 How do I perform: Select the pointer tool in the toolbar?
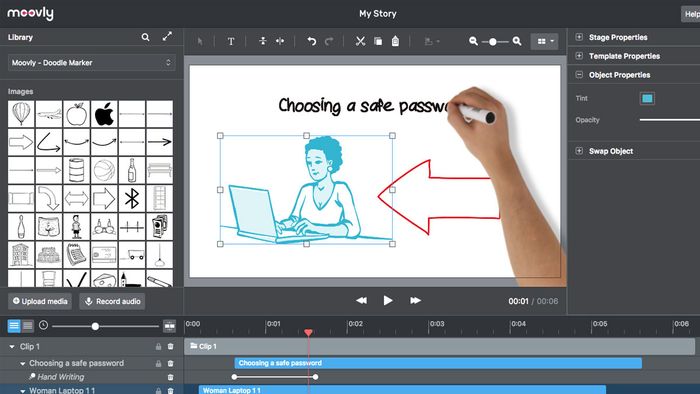coord(200,41)
